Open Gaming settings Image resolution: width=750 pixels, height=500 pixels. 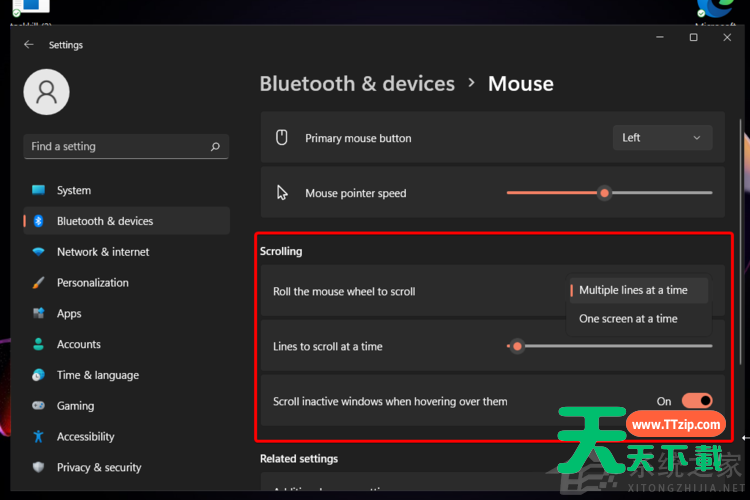[x=75, y=406]
